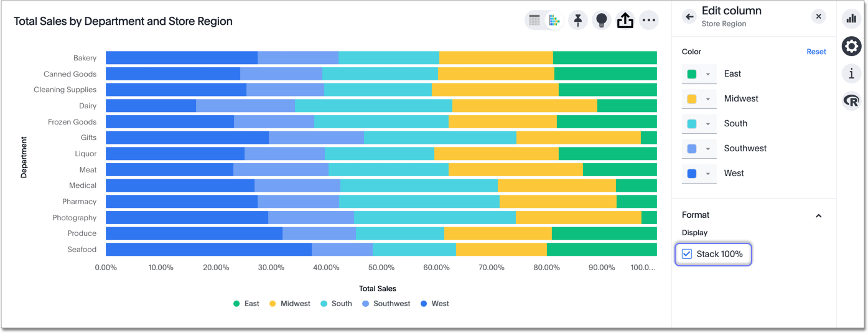The height and width of the screenshot is (333, 868).
Task: Go back from Edit column panel
Action: (x=689, y=17)
